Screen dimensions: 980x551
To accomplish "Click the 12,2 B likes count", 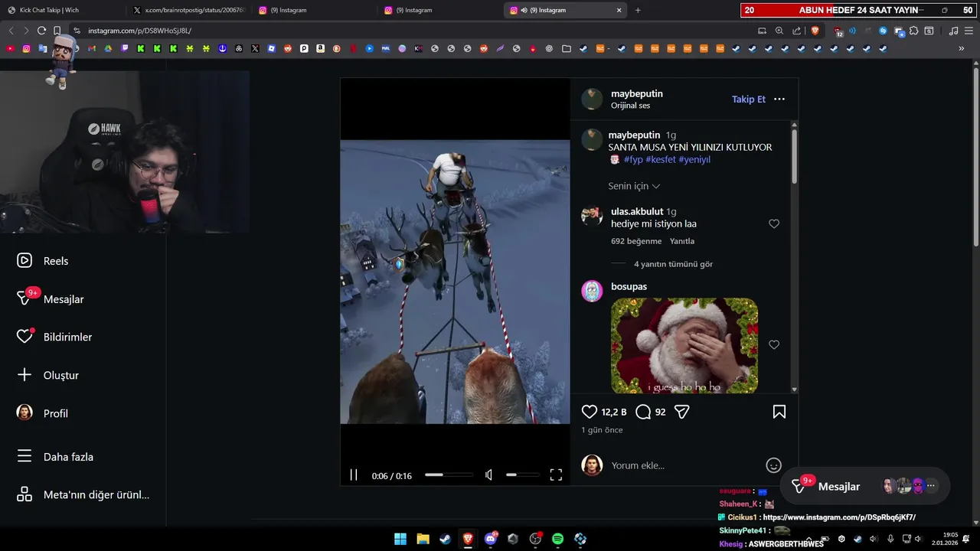I will [614, 412].
